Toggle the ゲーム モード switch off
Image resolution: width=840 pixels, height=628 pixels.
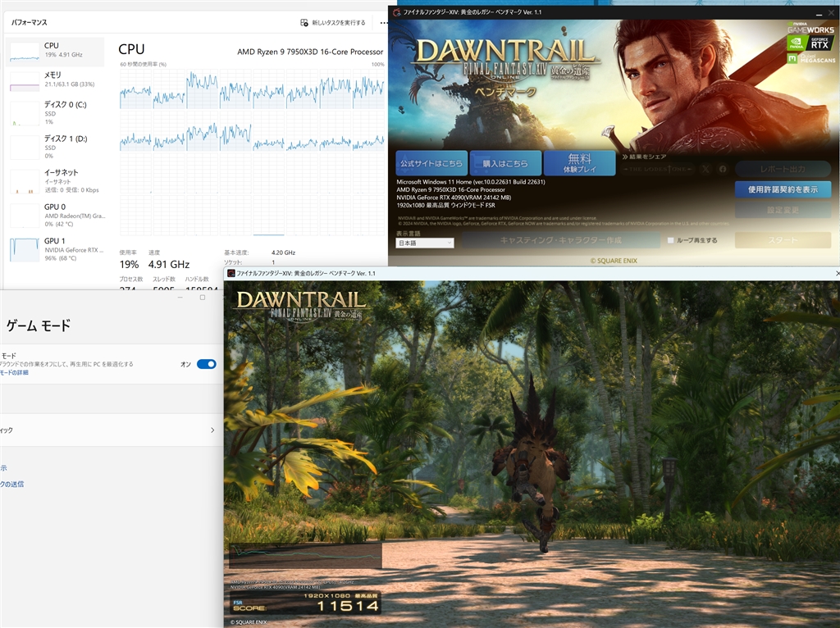point(206,364)
